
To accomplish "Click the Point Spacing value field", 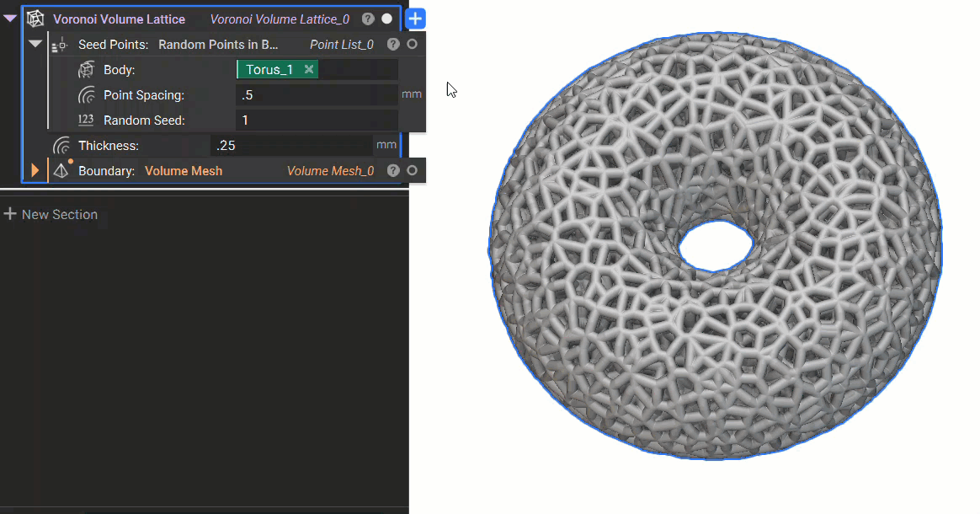I will point(316,95).
